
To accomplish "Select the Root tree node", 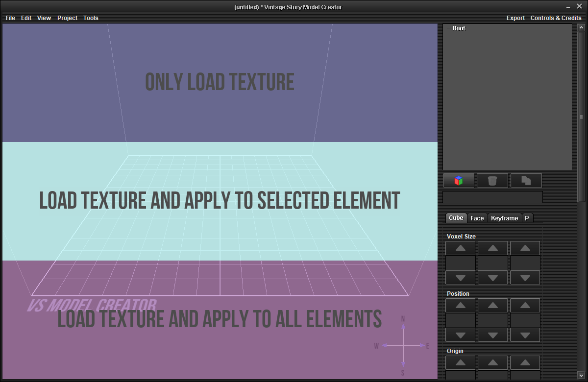I will pos(459,28).
